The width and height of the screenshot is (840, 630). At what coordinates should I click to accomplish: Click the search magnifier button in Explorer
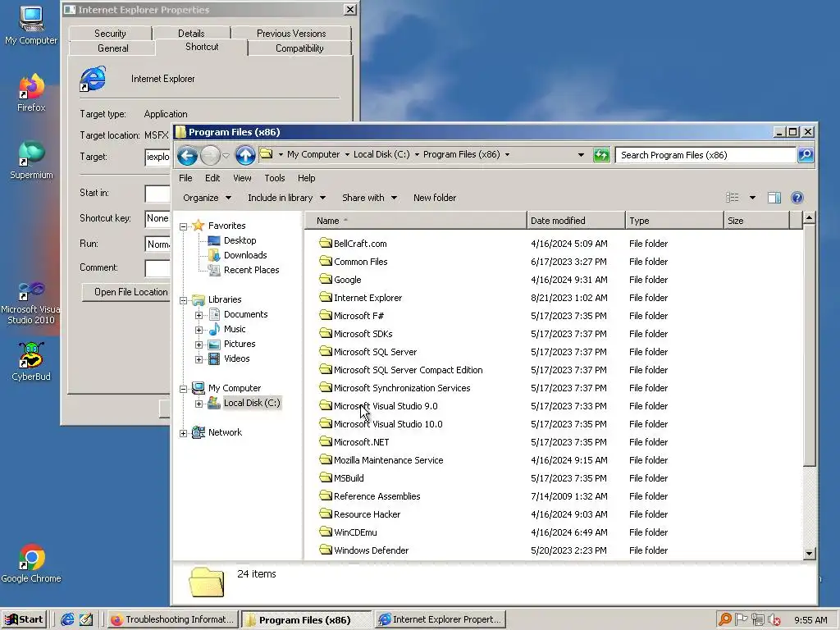pyautogui.click(x=806, y=155)
